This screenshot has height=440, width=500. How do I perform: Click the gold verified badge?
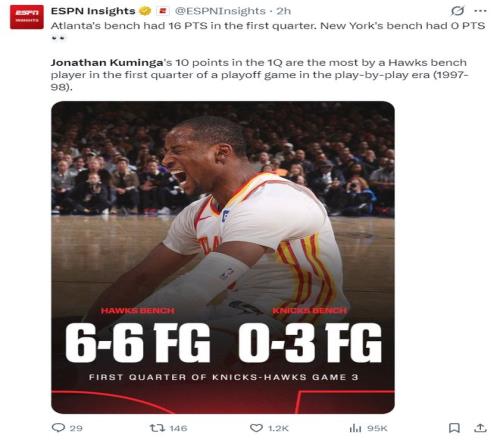coord(145,11)
